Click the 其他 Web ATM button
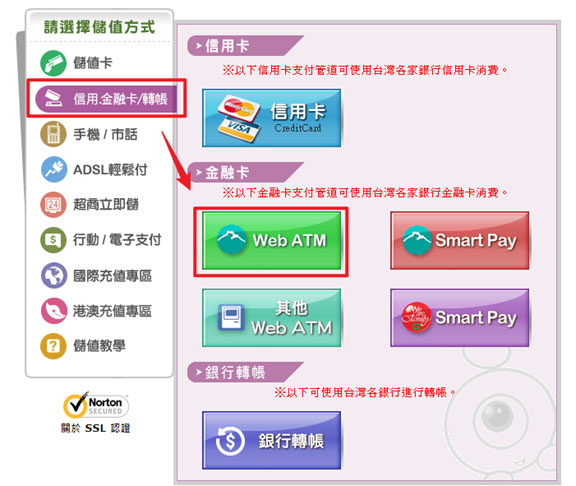This screenshot has width=576, height=486. pos(271,318)
